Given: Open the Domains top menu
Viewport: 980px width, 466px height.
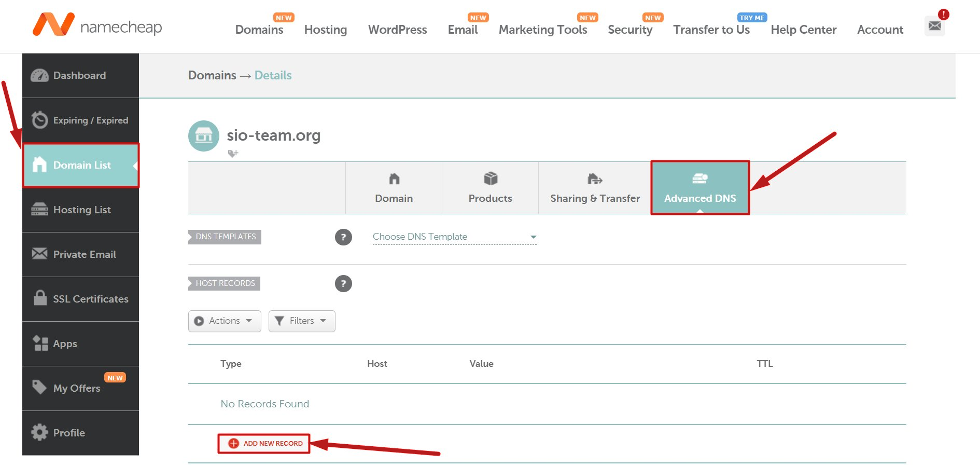Looking at the screenshot, I should [x=259, y=30].
